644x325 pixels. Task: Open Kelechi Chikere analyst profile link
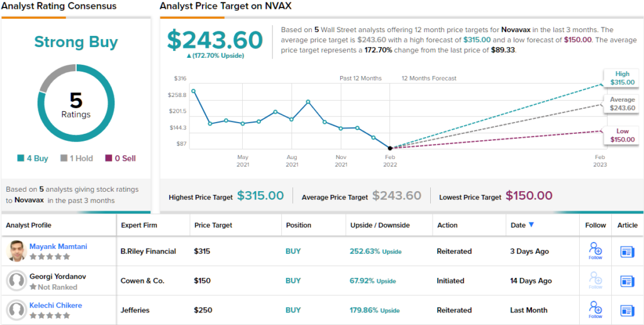click(55, 306)
